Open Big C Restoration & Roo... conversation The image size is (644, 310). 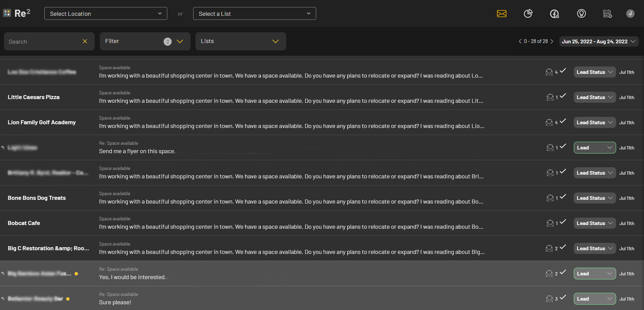tap(48, 248)
